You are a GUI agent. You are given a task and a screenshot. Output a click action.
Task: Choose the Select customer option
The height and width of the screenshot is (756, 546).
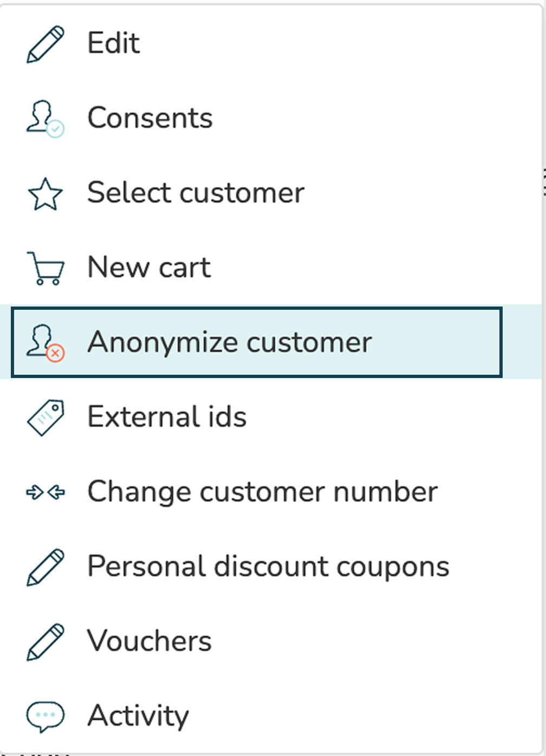coord(271,193)
